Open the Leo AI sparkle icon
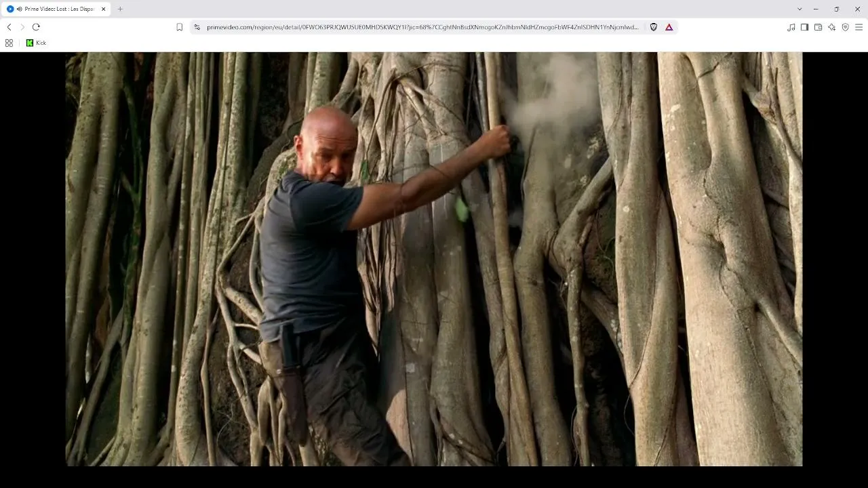This screenshot has height=488, width=868. (832, 27)
